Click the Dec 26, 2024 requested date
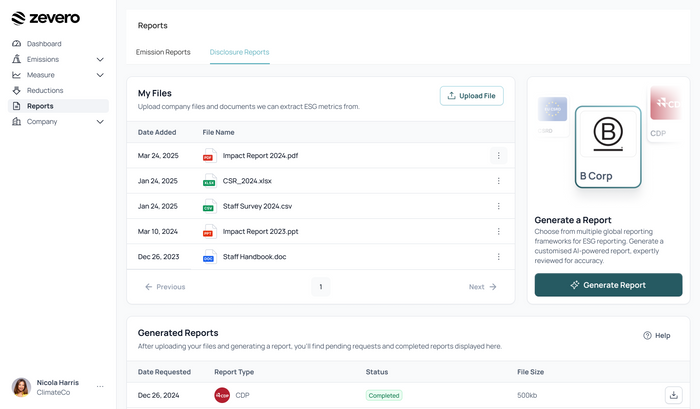 tap(158, 395)
